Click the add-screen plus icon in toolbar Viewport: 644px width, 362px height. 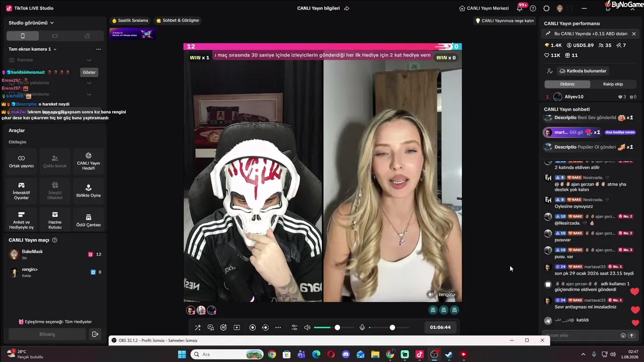point(236,327)
